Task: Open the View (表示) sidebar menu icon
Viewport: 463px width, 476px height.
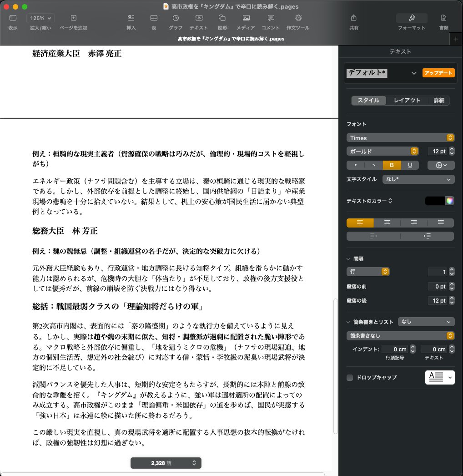Action: tap(13, 18)
